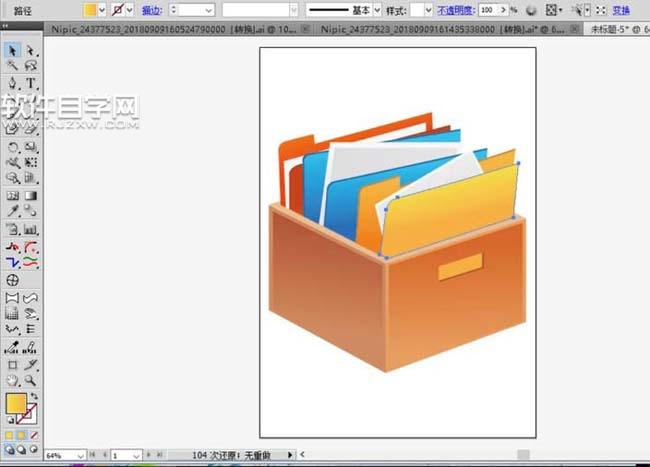Click the opacity value field 100
Screen dimensions: 650x467
(x=489, y=10)
